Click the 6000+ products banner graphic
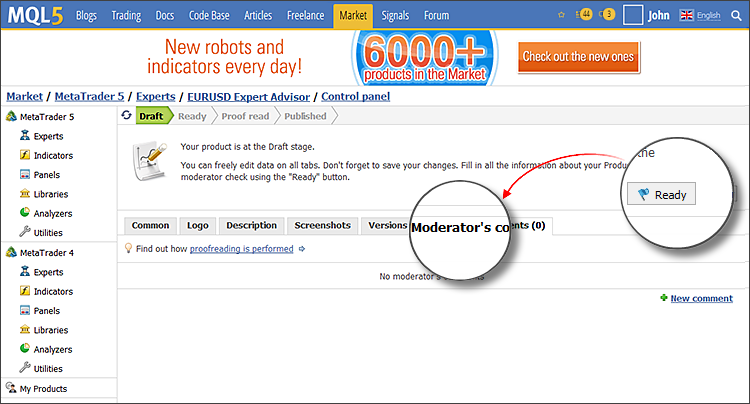 tap(425, 58)
